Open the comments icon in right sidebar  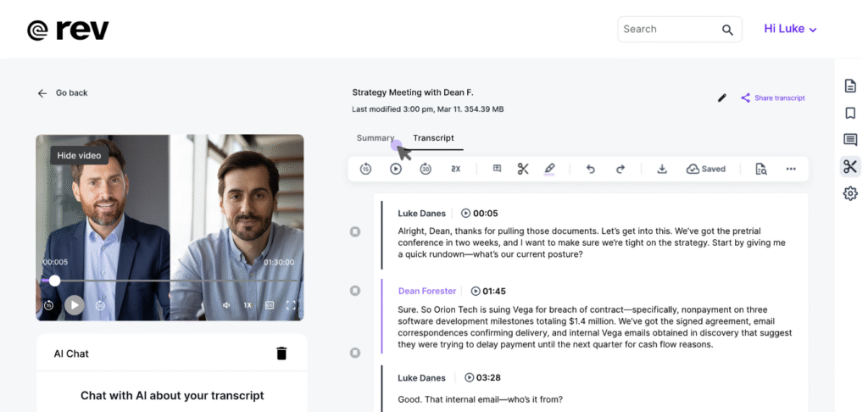pos(850,140)
